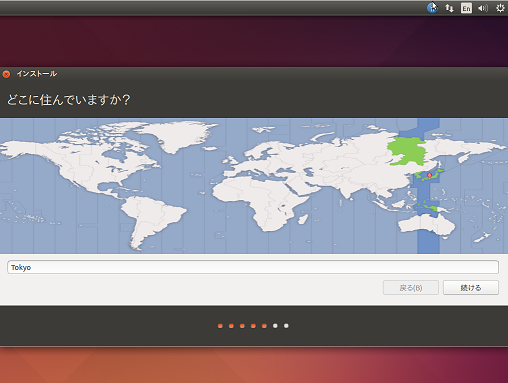Image resolution: width=508 pixels, height=383 pixels.
Task: Click the 続ける continue button
Action: pyautogui.click(x=471, y=288)
